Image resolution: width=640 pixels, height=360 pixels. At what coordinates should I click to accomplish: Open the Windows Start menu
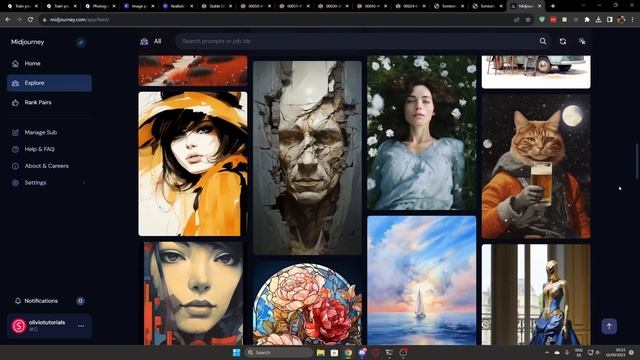pos(236,353)
